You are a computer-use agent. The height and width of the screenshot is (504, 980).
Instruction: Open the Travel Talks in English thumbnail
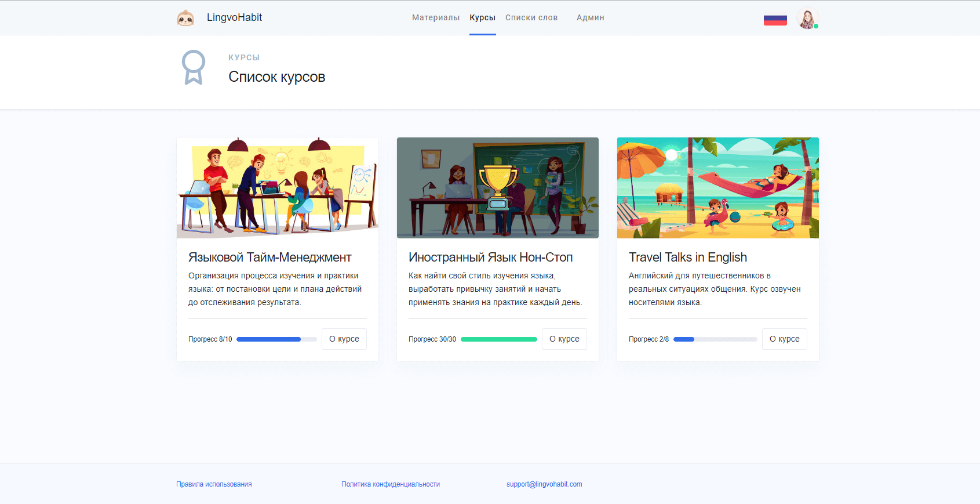(718, 188)
